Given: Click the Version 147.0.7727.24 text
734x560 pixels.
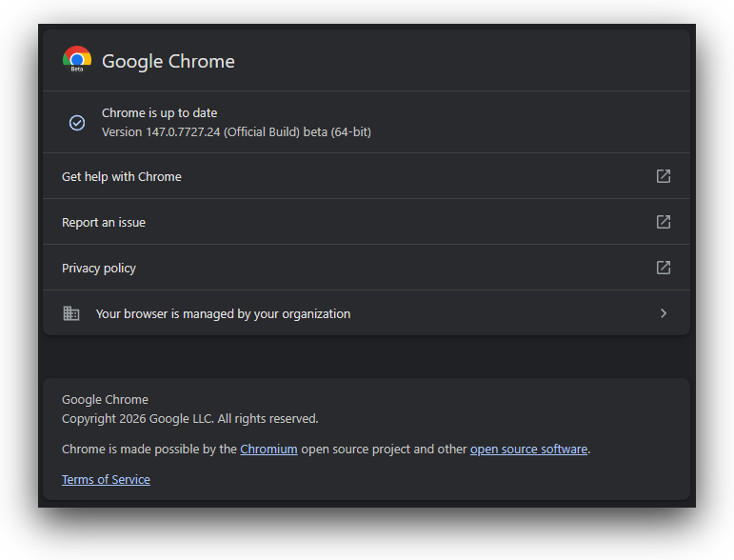Looking at the screenshot, I should coord(236,132).
